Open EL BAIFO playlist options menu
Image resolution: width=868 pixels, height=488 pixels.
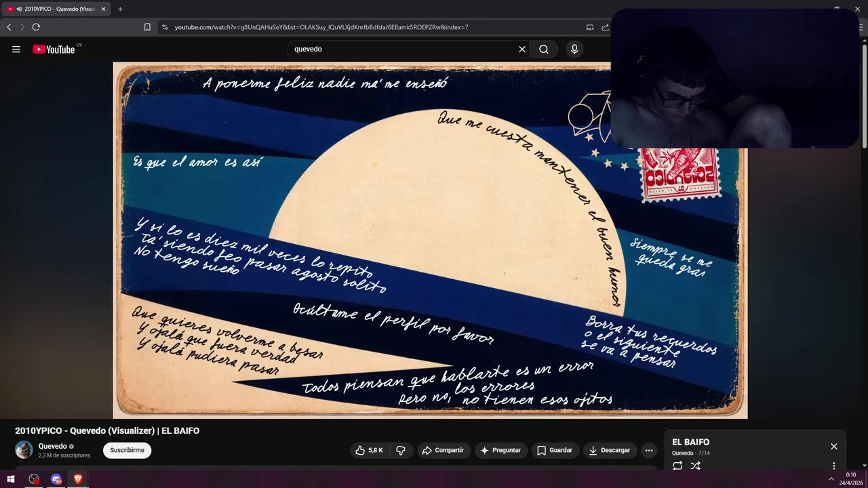(834, 466)
